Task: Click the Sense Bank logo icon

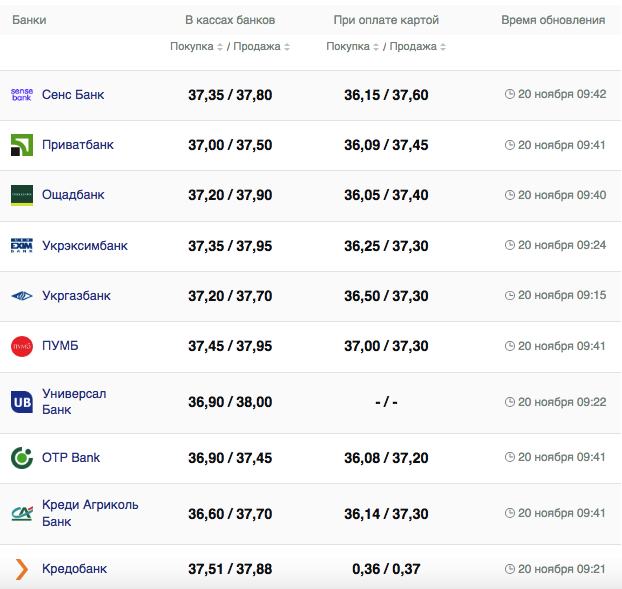Action: point(22,95)
